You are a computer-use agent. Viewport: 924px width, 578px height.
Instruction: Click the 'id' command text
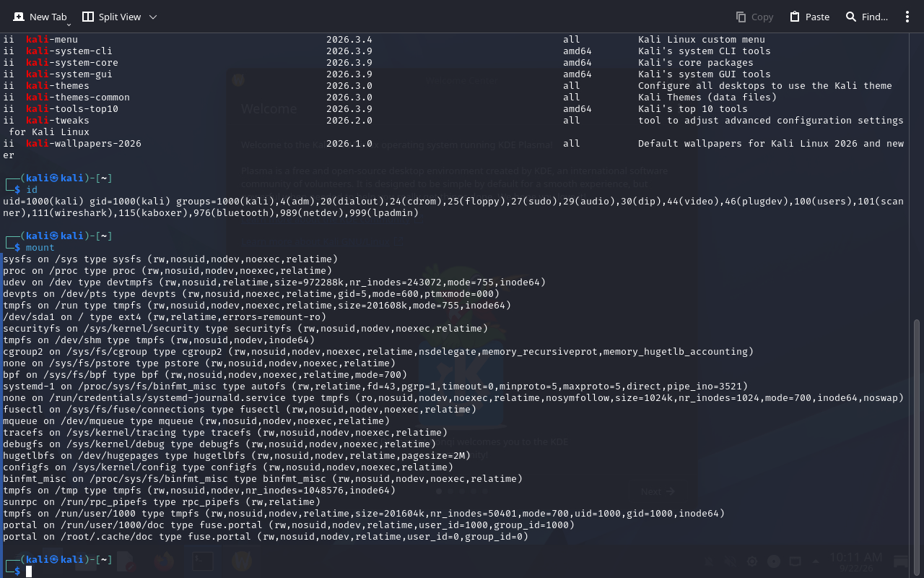tap(32, 190)
